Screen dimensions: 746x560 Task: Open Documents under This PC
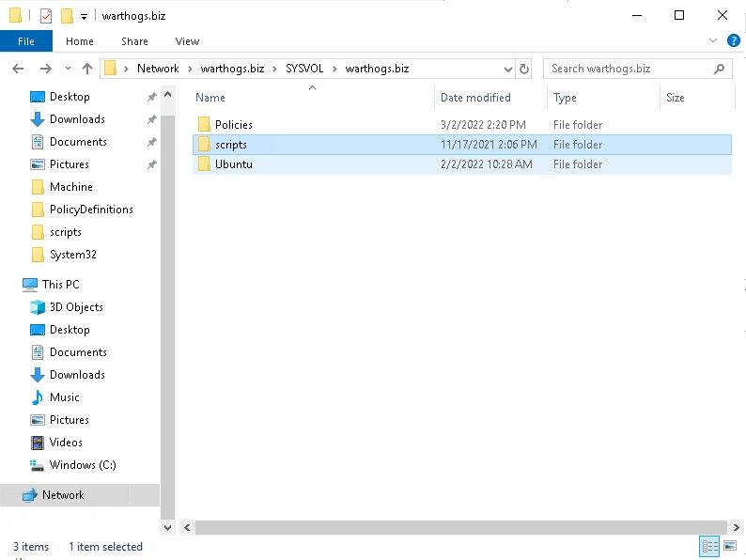point(78,352)
